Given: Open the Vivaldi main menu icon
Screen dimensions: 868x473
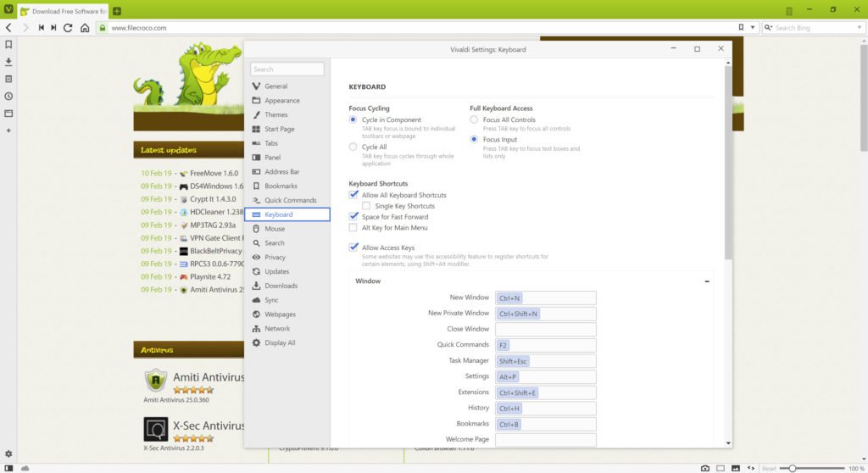Looking at the screenshot, I should (x=8, y=9).
